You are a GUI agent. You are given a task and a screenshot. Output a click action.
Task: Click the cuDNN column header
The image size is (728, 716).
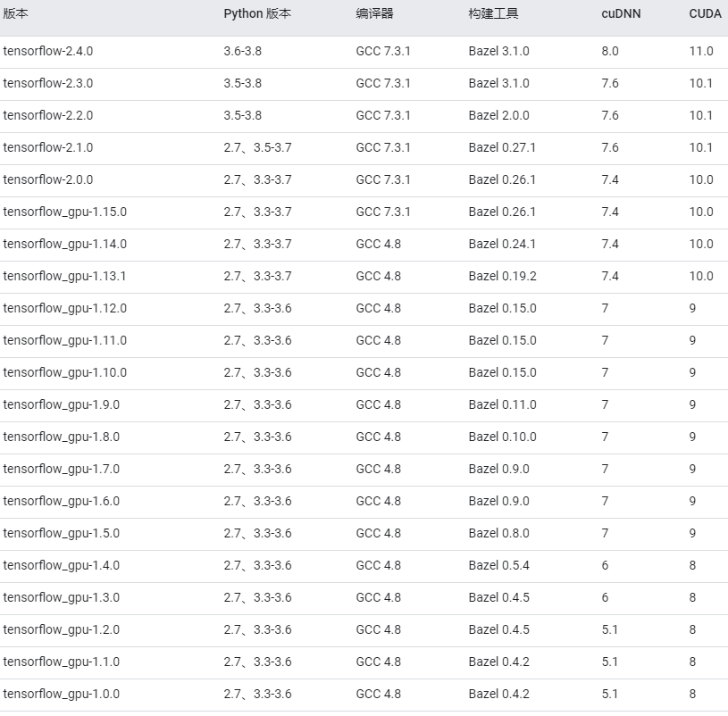[x=621, y=13]
